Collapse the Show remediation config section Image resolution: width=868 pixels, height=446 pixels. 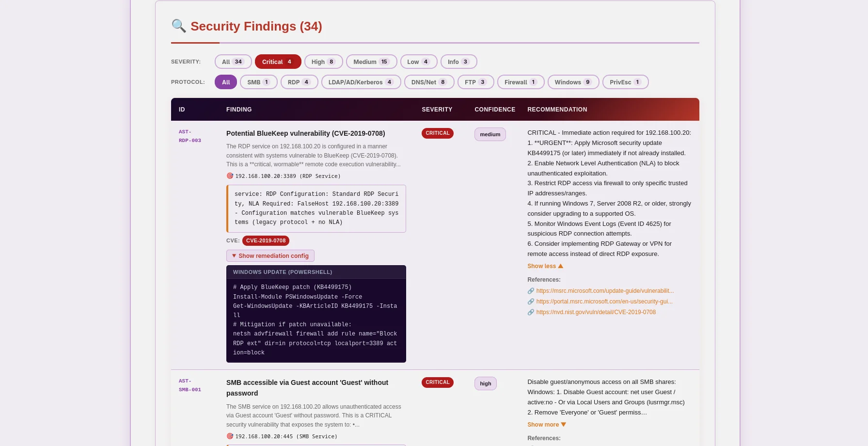click(270, 255)
